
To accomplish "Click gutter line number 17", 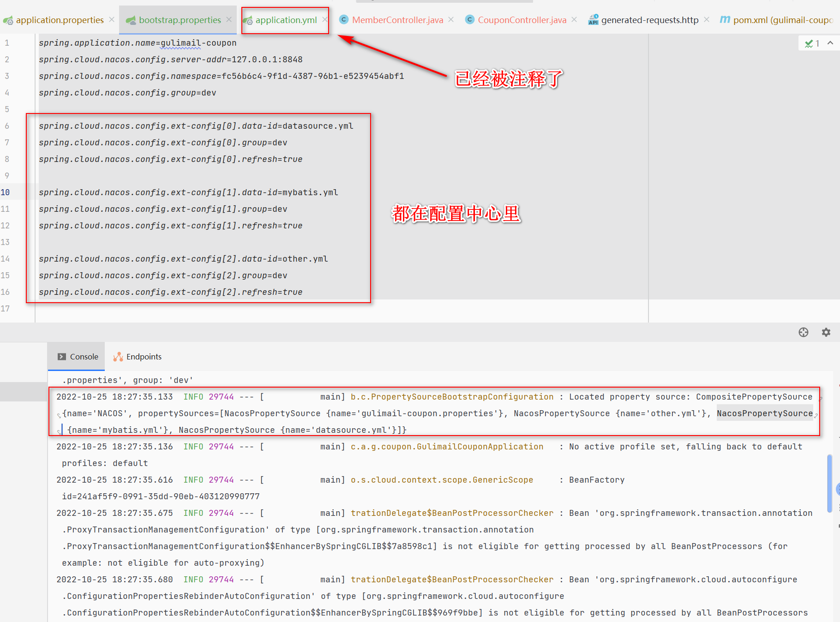I will click(x=5, y=309).
